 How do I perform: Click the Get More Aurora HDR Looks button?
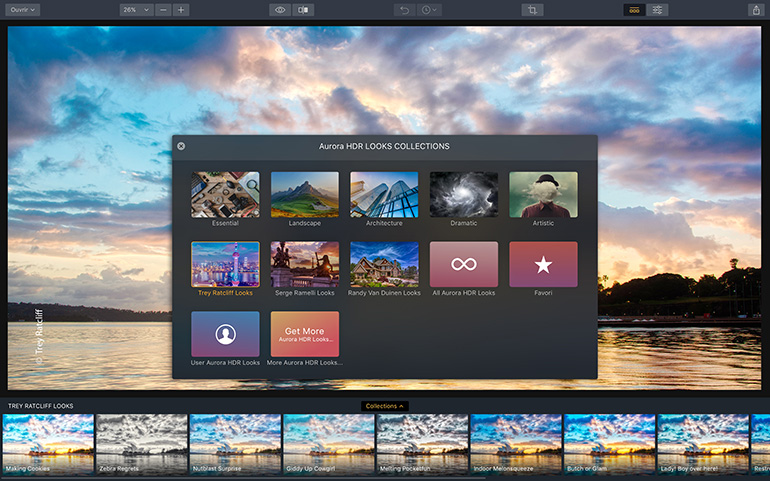point(304,334)
